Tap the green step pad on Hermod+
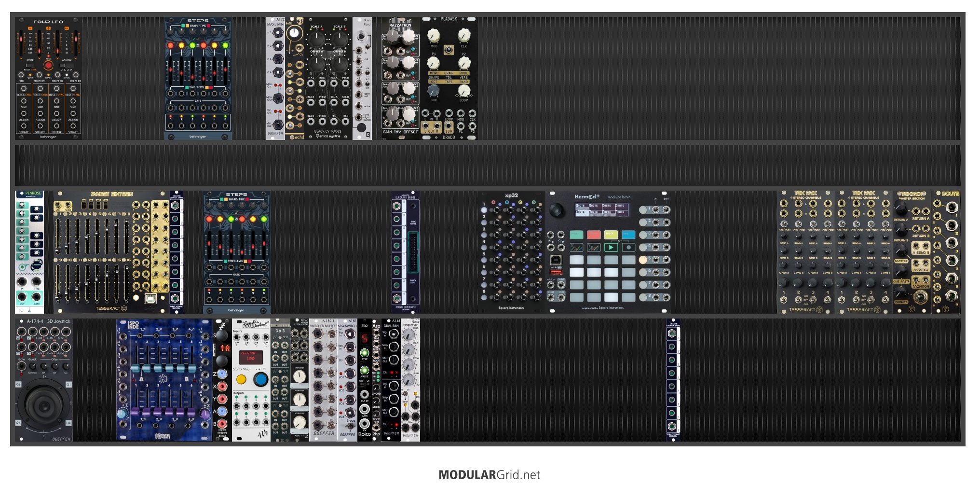980x485 pixels. pyautogui.click(x=576, y=235)
